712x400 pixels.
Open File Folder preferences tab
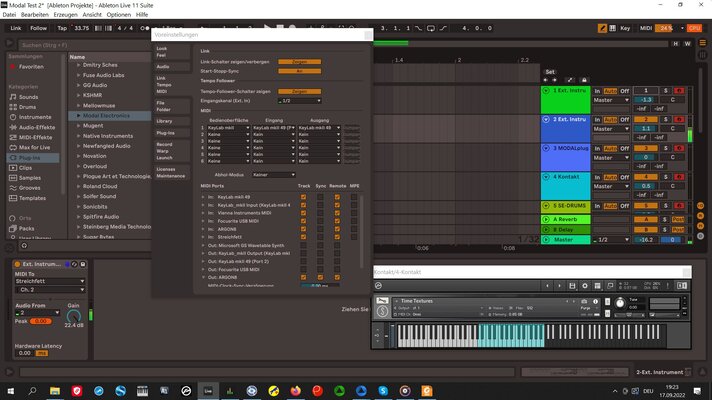coord(172,106)
